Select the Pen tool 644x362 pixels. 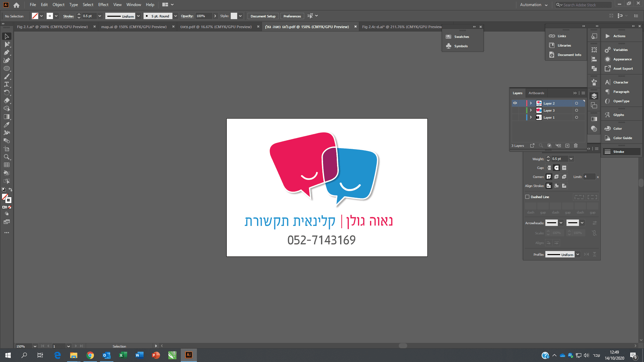(6, 52)
